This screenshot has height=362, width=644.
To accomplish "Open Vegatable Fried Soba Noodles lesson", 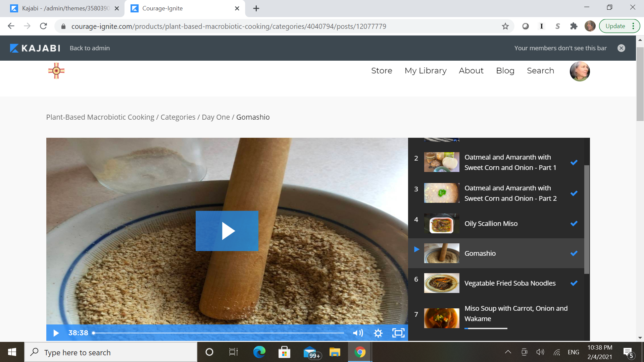I will [x=510, y=283].
